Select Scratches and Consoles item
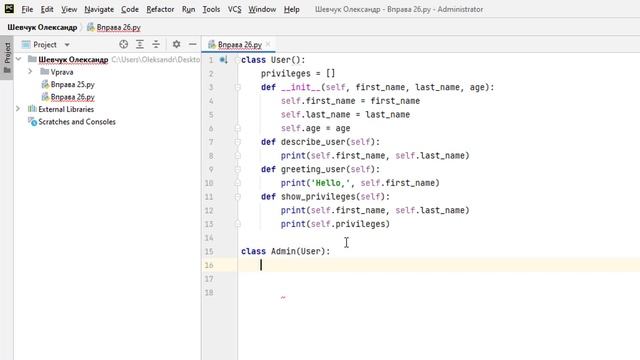The image size is (640, 360). pos(77,122)
